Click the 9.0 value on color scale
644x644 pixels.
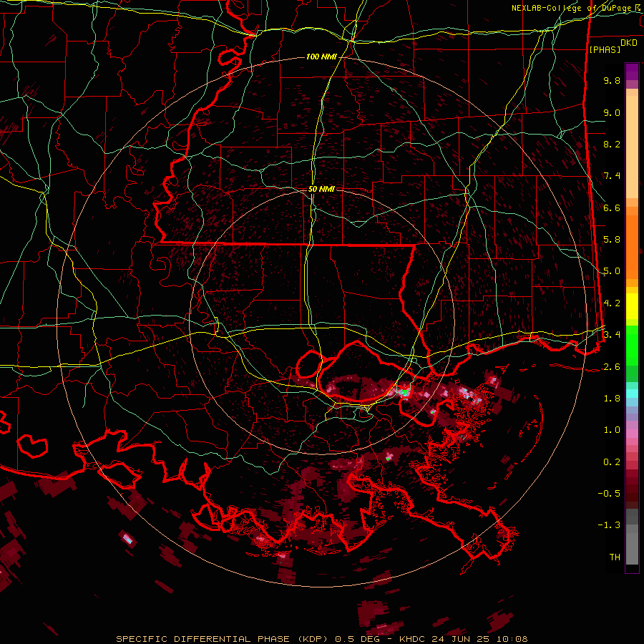coord(612,112)
